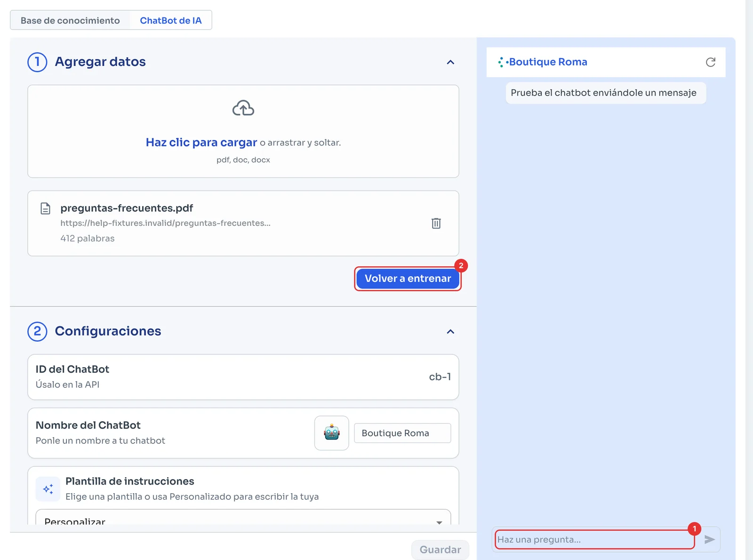Collapse the Configuraciones section

pyautogui.click(x=450, y=331)
